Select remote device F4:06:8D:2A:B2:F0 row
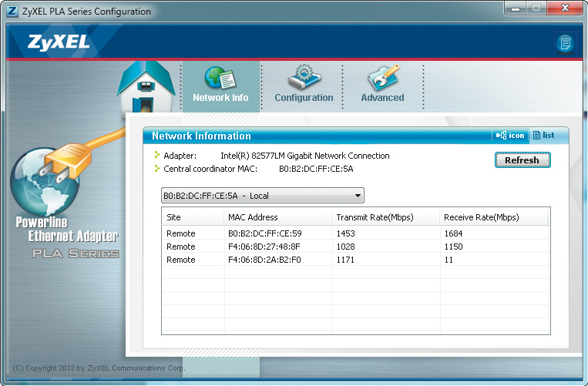Viewport: 588px width, 386px height. [355, 260]
